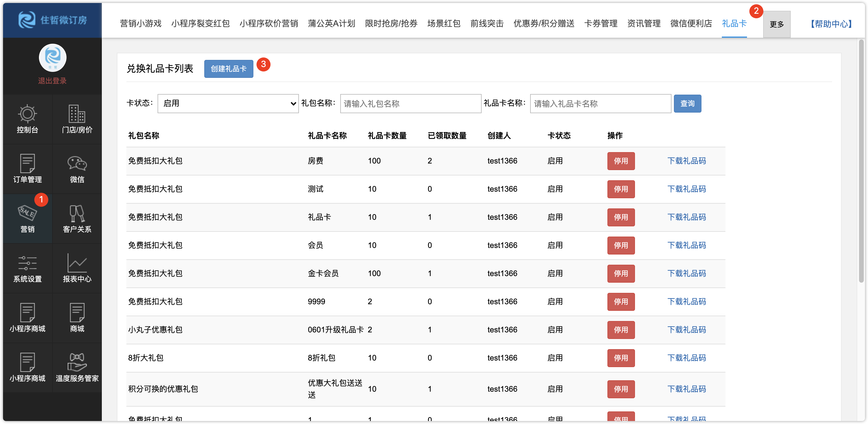Click 创建礼品卡 button

pos(229,69)
